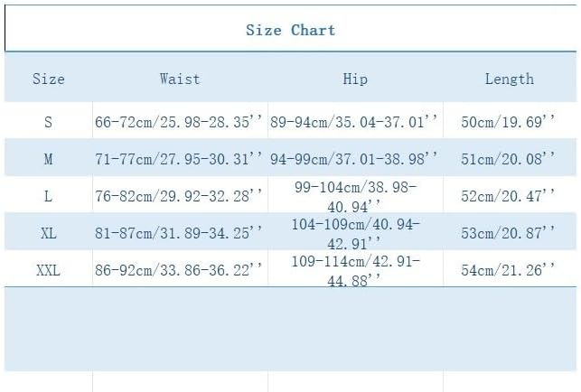The height and width of the screenshot is (392, 581).
Task: Select the 109-114cm hip measurement cell
Action: [x=355, y=269]
